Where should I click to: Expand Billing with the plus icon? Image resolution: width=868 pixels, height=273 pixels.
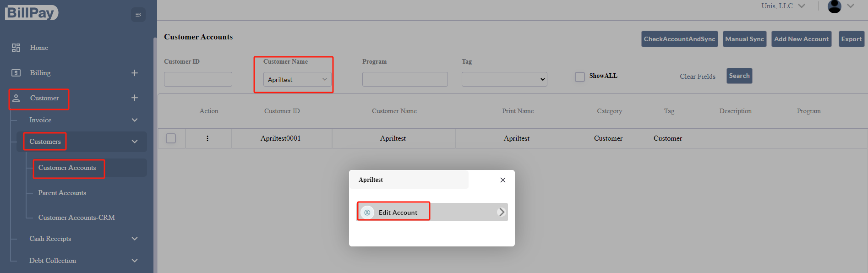pyautogui.click(x=135, y=73)
